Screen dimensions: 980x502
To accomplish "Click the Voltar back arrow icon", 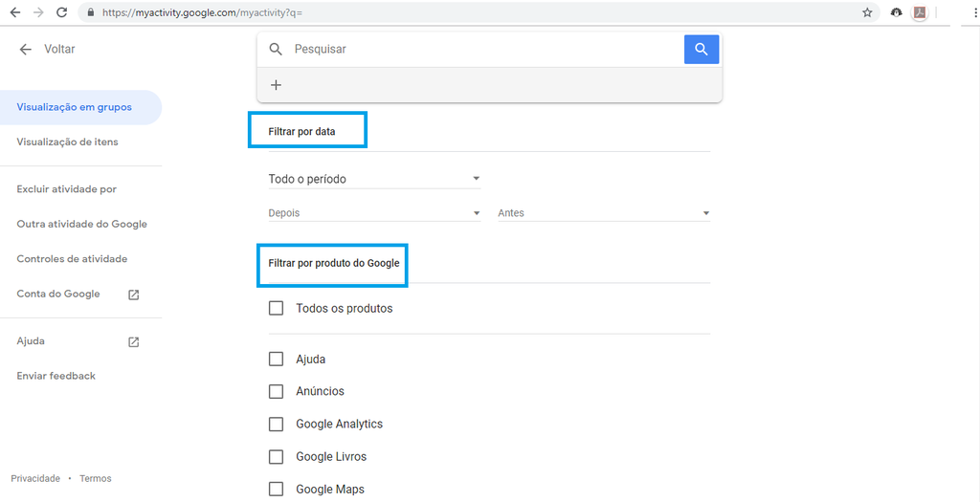I will pos(25,50).
